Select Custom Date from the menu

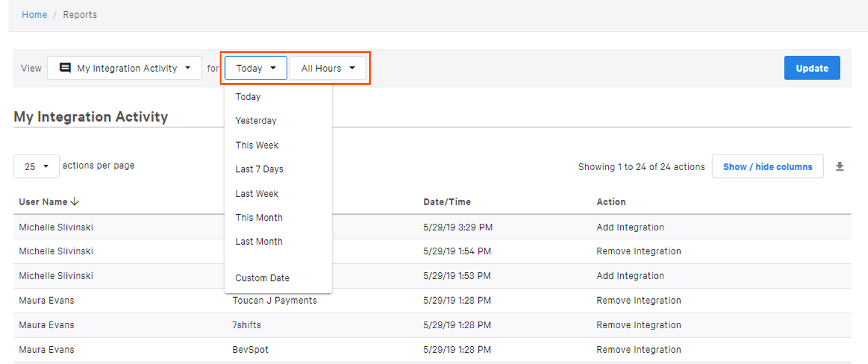262,277
